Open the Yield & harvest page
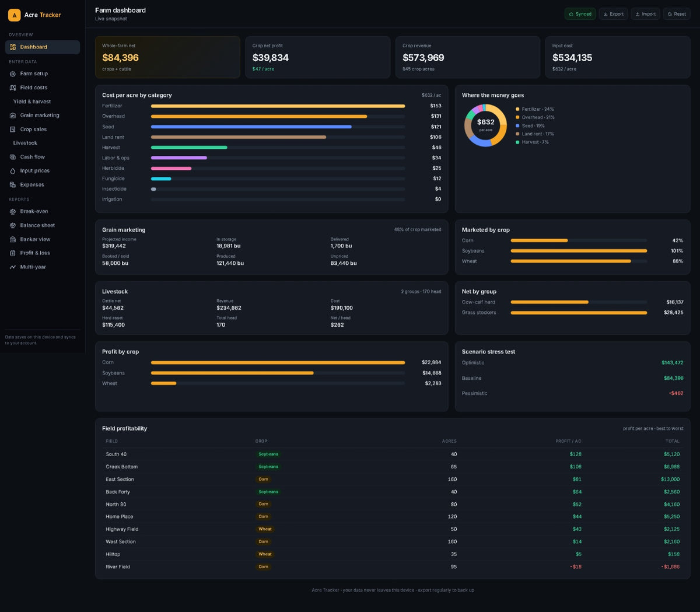The height and width of the screenshot is (612, 700). coord(43,102)
